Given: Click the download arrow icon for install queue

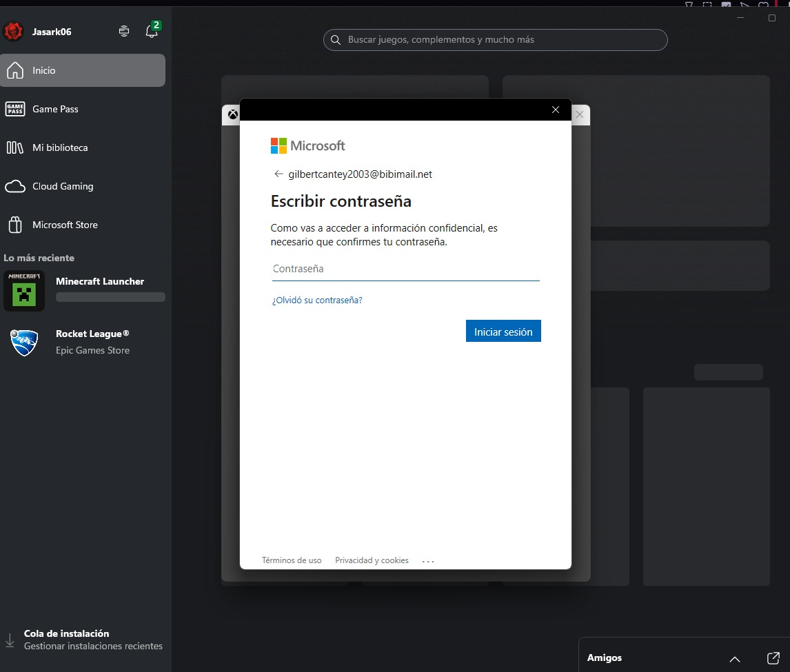Looking at the screenshot, I should point(10,640).
